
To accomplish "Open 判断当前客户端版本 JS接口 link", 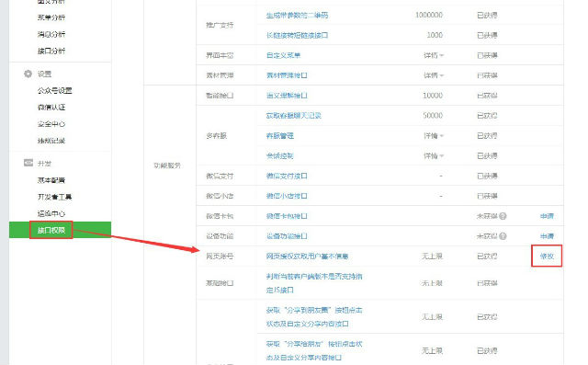I will pos(314,283).
